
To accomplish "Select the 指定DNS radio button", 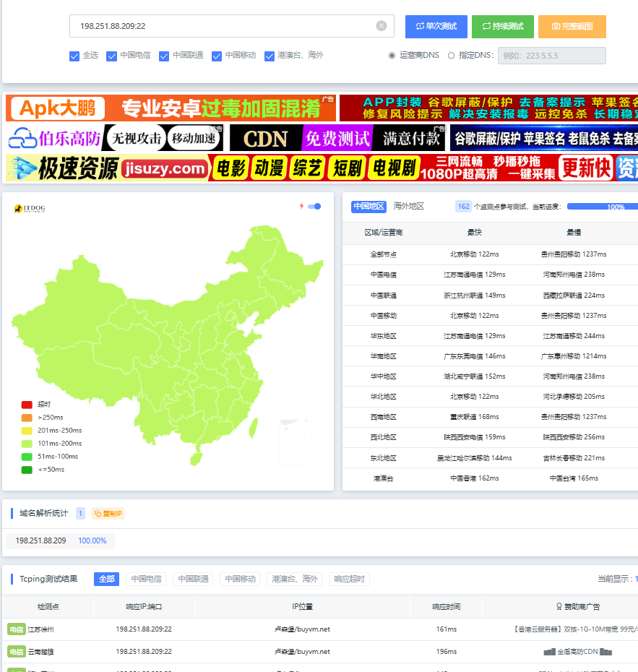I will [452, 56].
